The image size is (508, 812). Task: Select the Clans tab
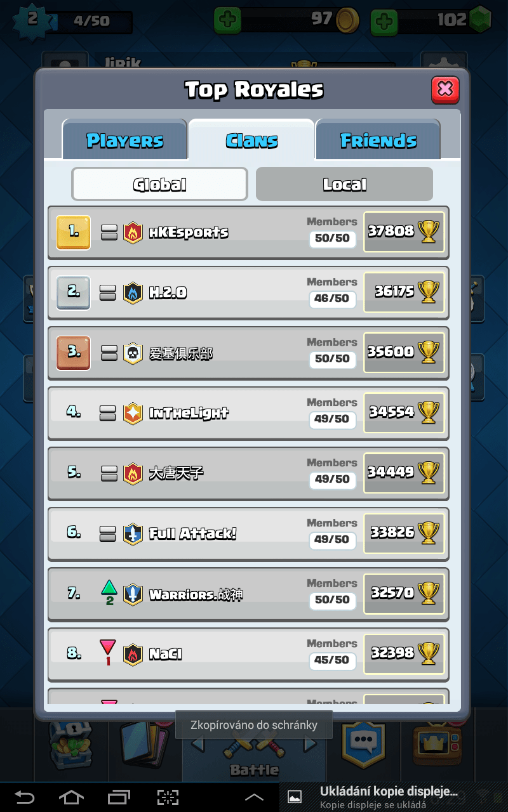pos(251,140)
